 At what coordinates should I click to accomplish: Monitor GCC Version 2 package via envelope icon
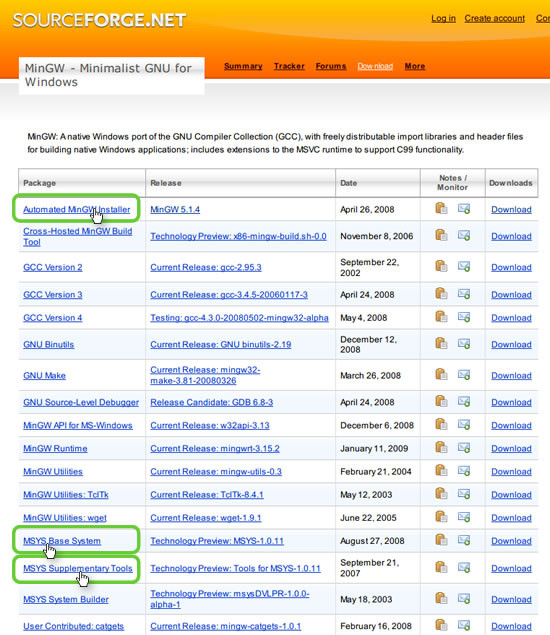point(464,266)
